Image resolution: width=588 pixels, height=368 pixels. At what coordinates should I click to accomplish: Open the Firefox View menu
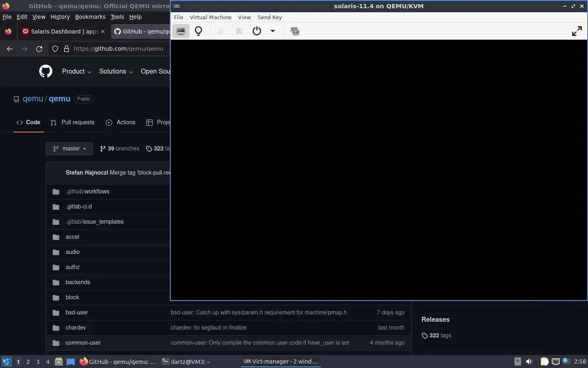(x=39, y=17)
